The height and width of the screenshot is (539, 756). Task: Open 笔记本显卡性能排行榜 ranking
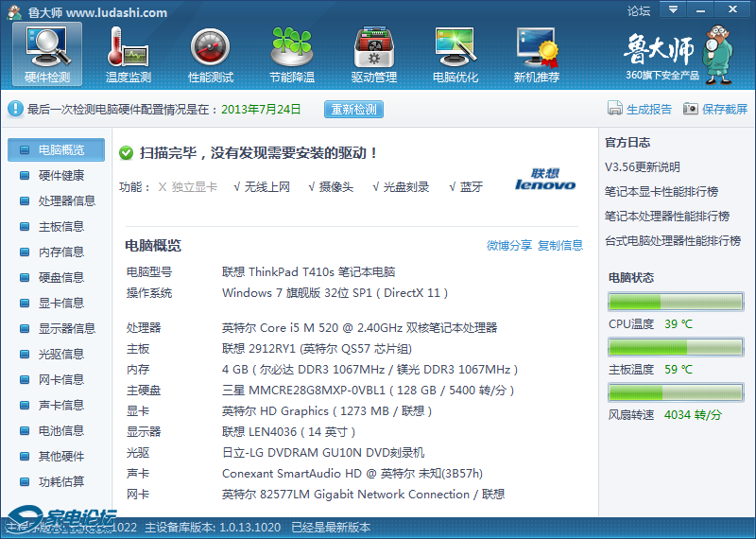tap(661, 192)
